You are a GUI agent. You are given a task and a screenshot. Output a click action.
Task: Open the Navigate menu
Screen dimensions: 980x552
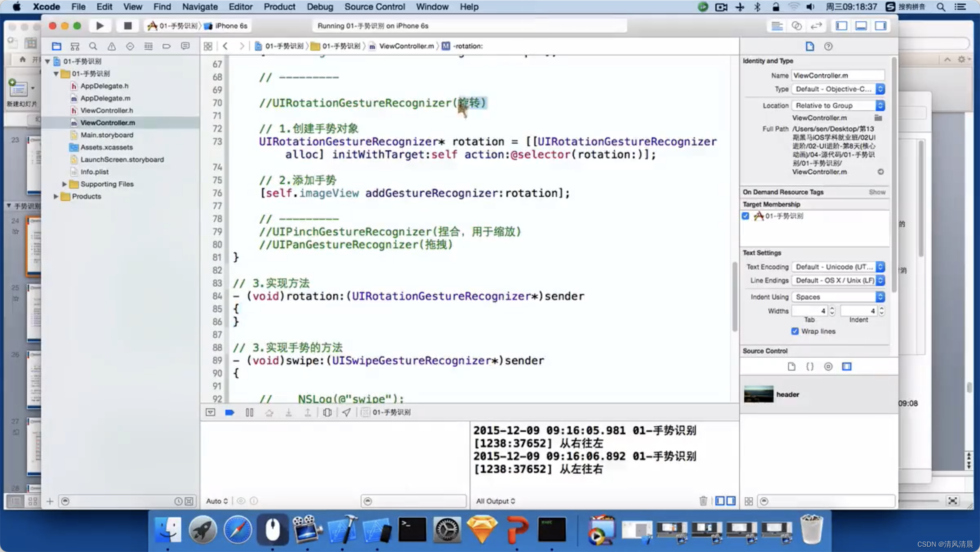200,7
